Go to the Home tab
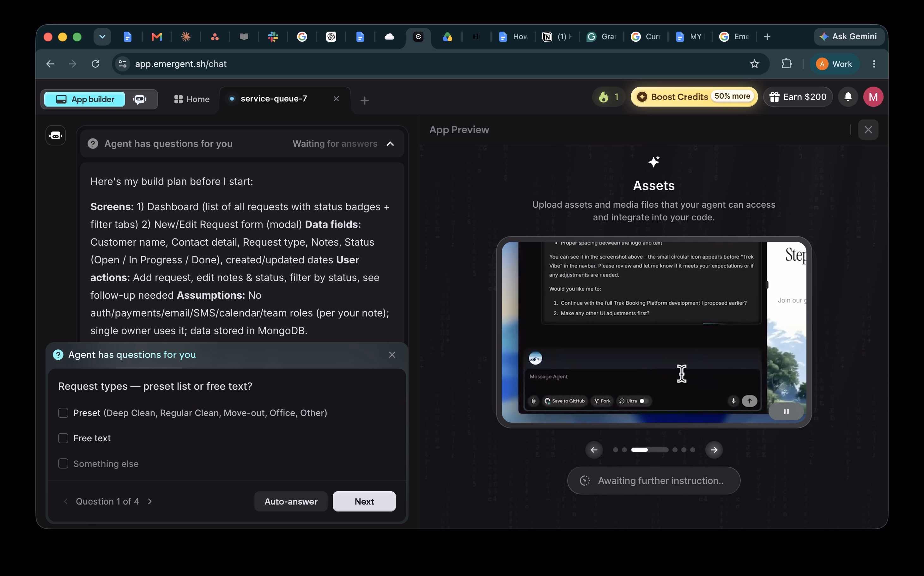This screenshot has width=924, height=576. click(191, 99)
